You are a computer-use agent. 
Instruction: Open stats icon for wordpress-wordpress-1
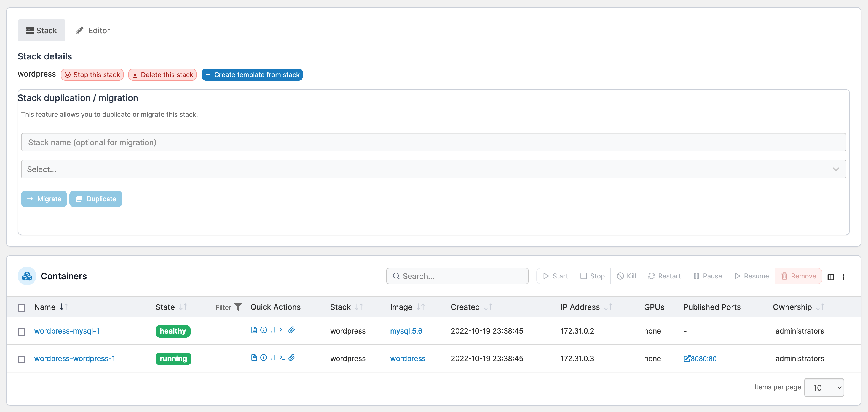273,357
